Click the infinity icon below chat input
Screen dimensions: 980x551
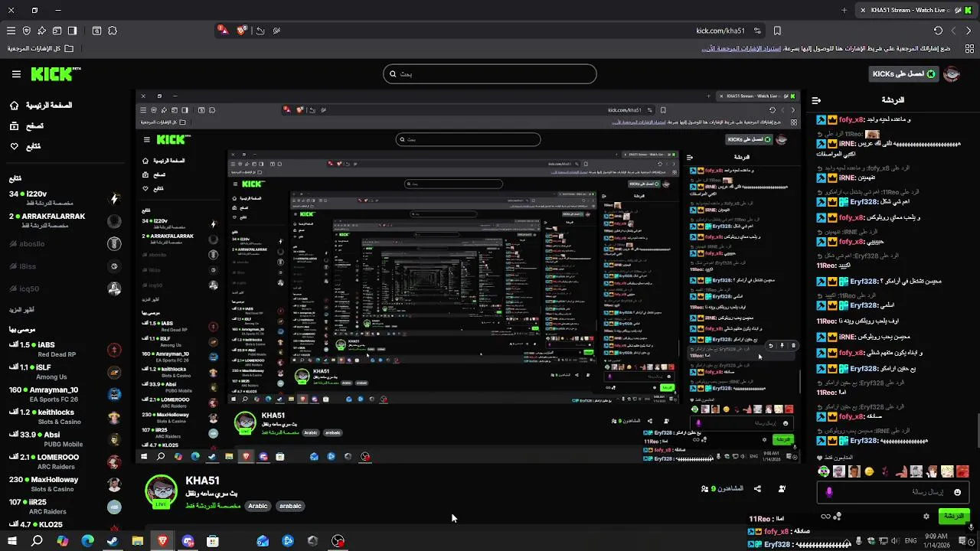(825, 517)
